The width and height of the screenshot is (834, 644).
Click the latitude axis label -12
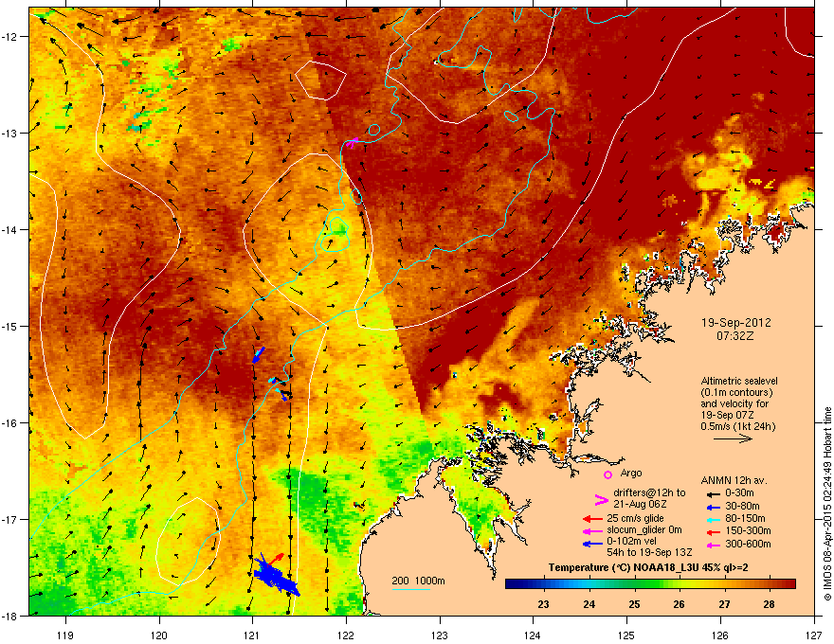pos(9,36)
